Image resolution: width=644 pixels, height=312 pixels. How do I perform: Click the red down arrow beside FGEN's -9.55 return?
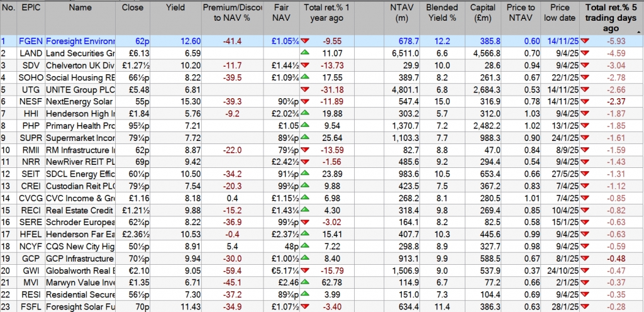tap(305, 42)
